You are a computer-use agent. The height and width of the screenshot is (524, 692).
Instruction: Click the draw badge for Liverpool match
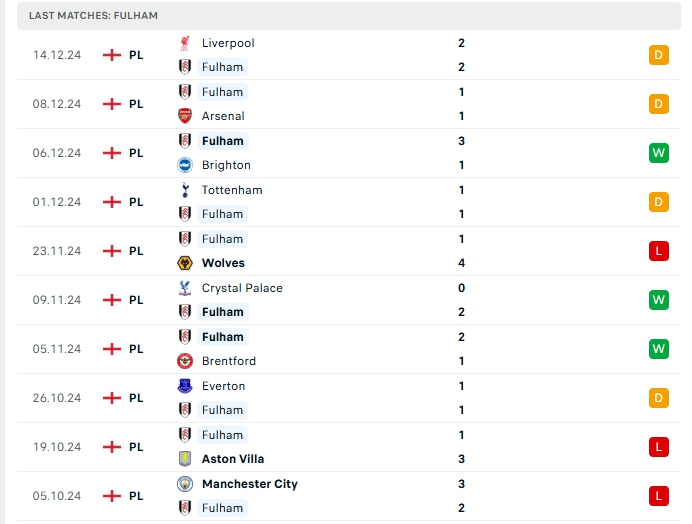click(658, 55)
